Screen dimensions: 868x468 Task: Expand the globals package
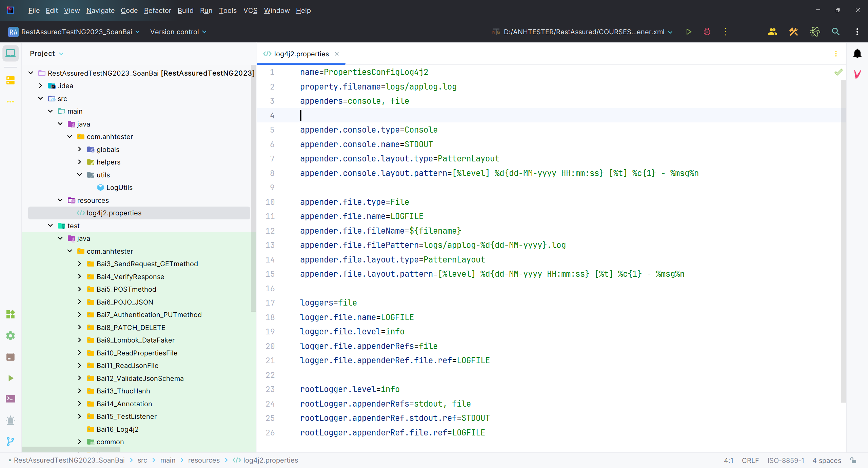click(79, 150)
